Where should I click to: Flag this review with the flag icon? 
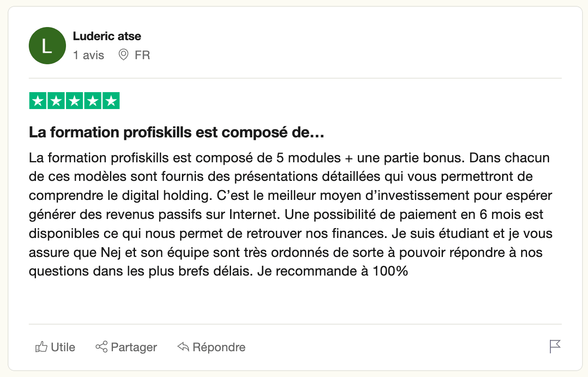(555, 347)
